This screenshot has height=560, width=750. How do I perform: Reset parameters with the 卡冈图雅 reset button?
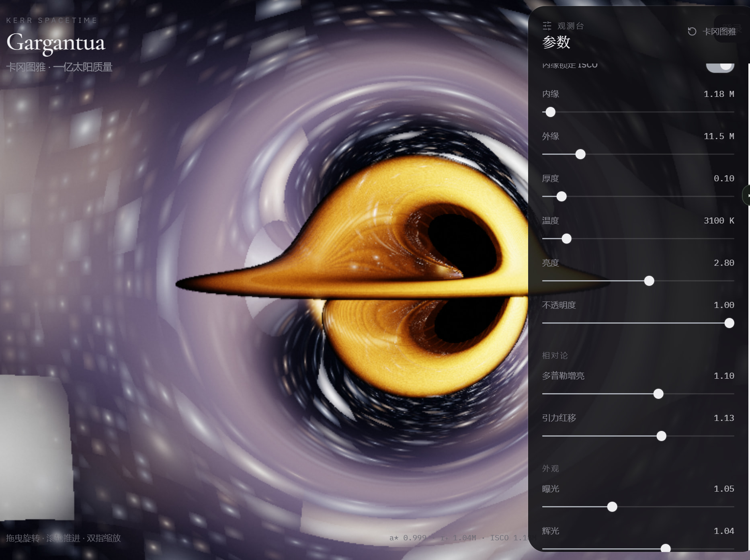pyautogui.click(x=712, y=31)
